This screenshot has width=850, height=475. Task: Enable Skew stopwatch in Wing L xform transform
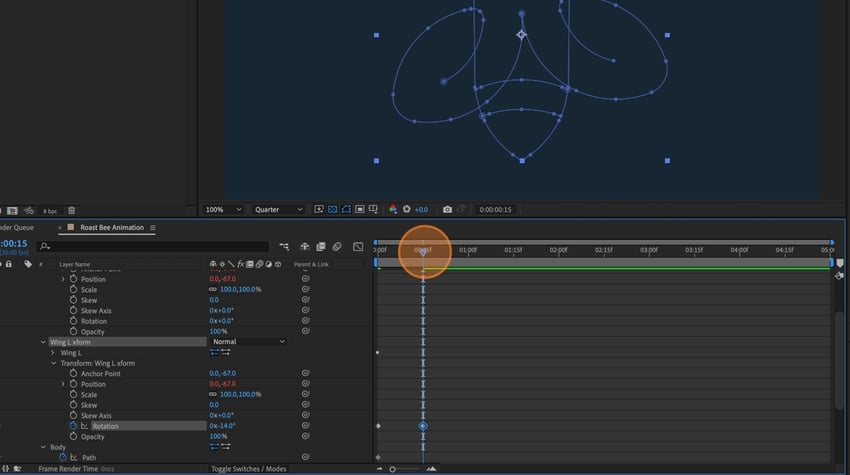[73, 405]
